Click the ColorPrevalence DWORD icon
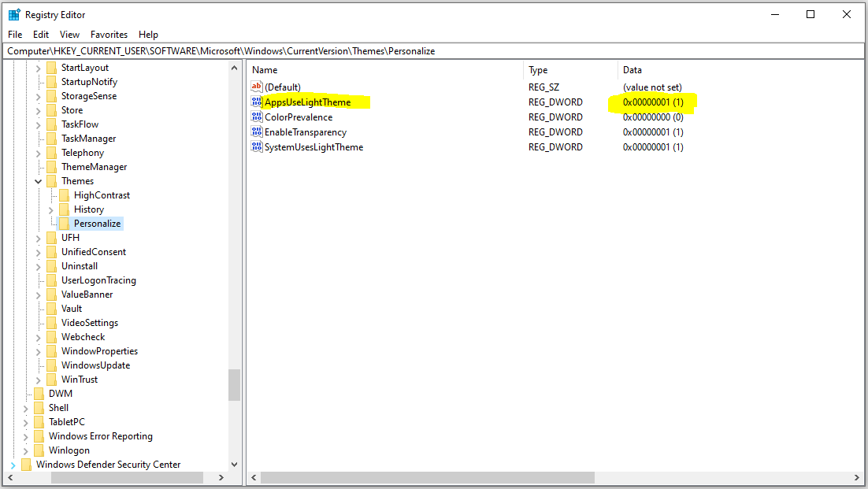This screenshot has width=868, height=489. [x=256, y=117]
